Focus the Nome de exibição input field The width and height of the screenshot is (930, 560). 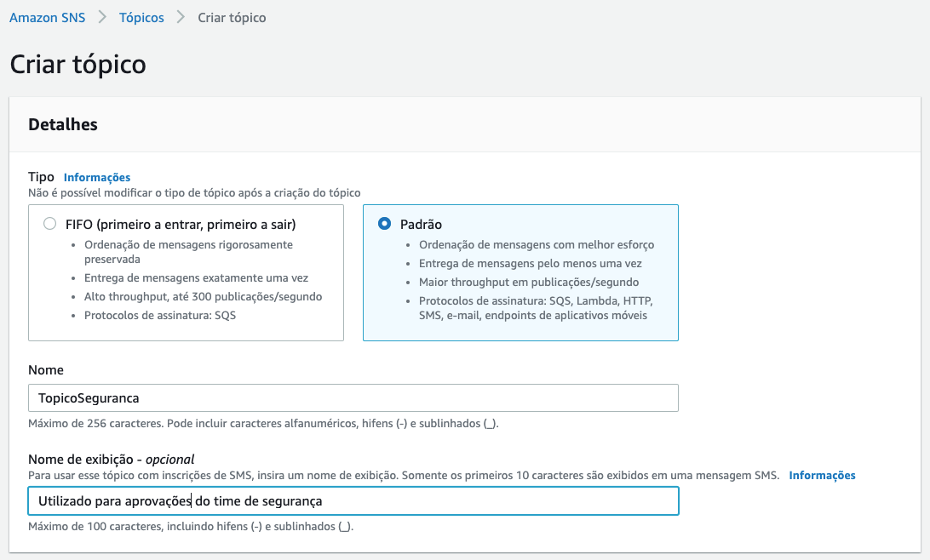click(x=353, y=500)
